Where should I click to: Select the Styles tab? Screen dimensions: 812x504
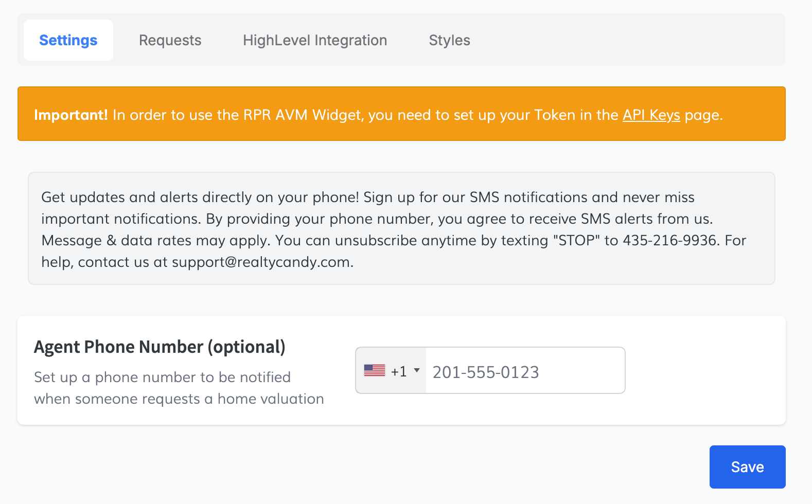pos(449,40)
